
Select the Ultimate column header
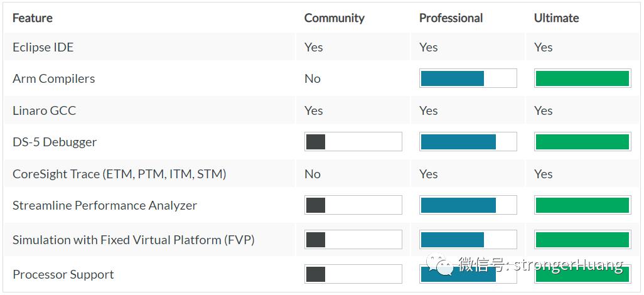557,18
